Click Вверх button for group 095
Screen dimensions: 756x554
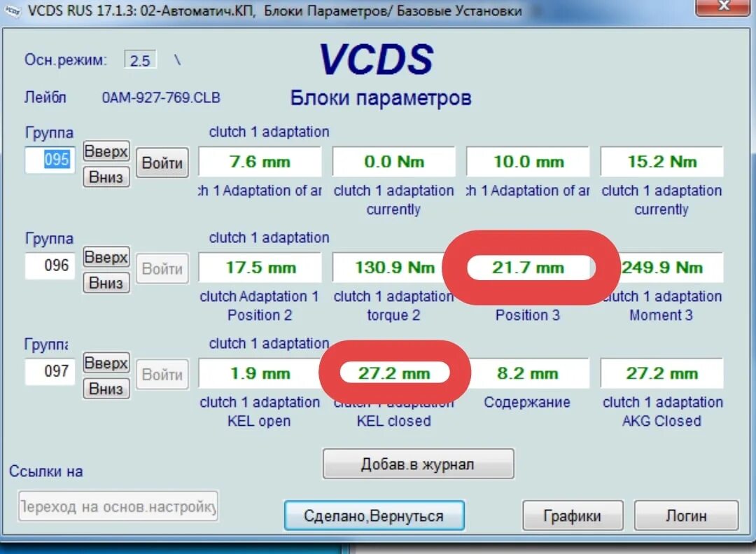(106, 151)
